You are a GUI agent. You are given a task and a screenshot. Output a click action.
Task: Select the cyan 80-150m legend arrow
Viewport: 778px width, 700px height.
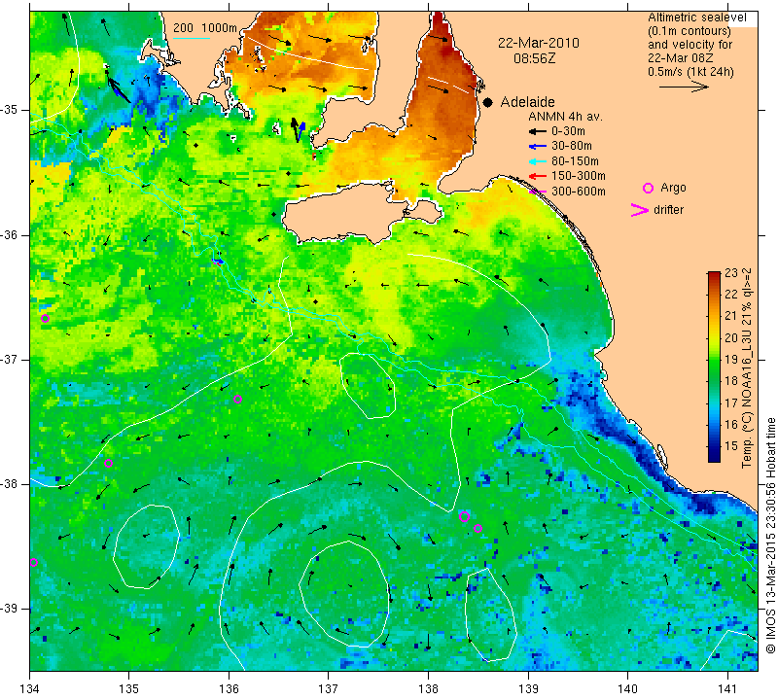point(537,161)
